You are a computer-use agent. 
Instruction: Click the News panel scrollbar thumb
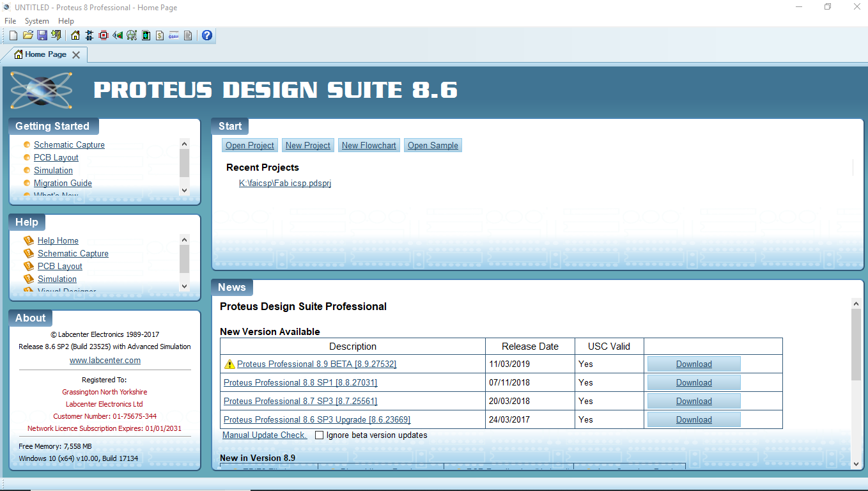tap(856, 345)
